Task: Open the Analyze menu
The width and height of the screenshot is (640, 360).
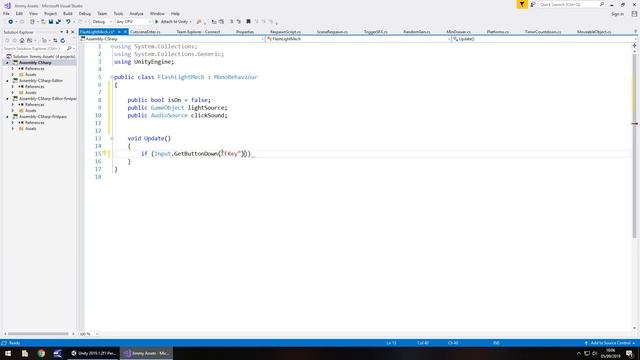Action: click(136, 13)
